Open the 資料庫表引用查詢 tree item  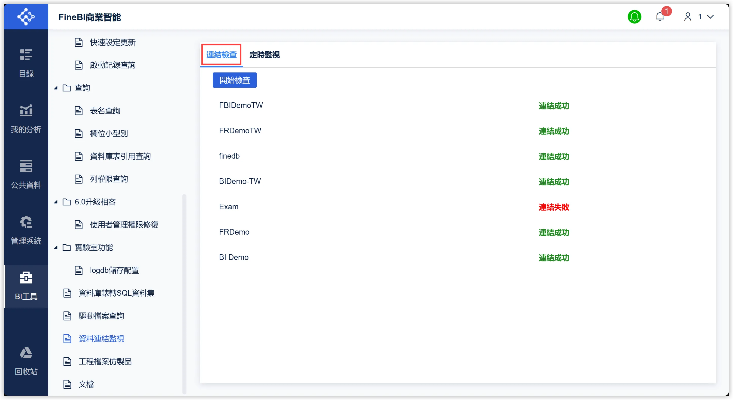coord(120,156)
